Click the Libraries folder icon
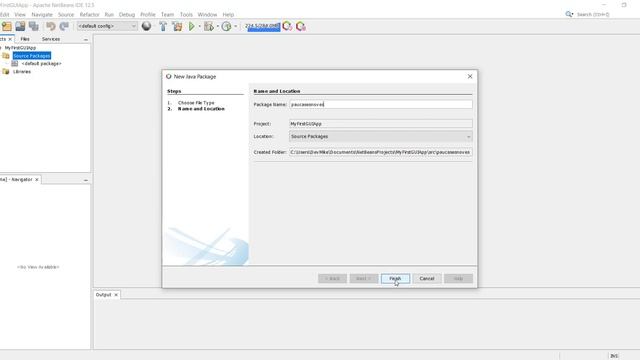The width and height of the screenshot is (640, 360). click(x=6, y=71)
